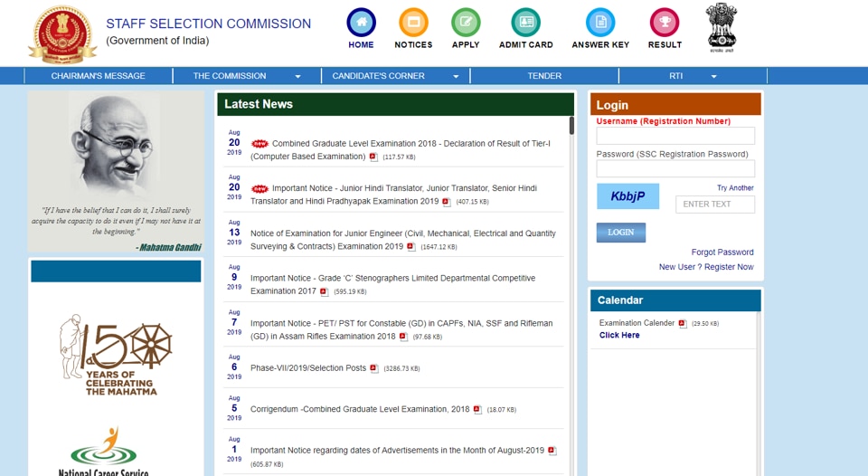Open the TENDER menu item
This screenshot has height=476, width=868.
544,76
